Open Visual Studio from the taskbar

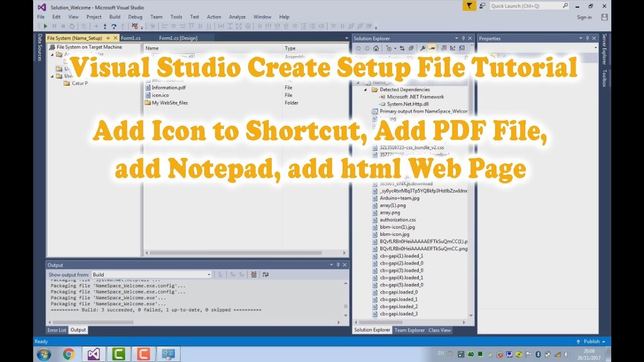(x=94, y=354)
